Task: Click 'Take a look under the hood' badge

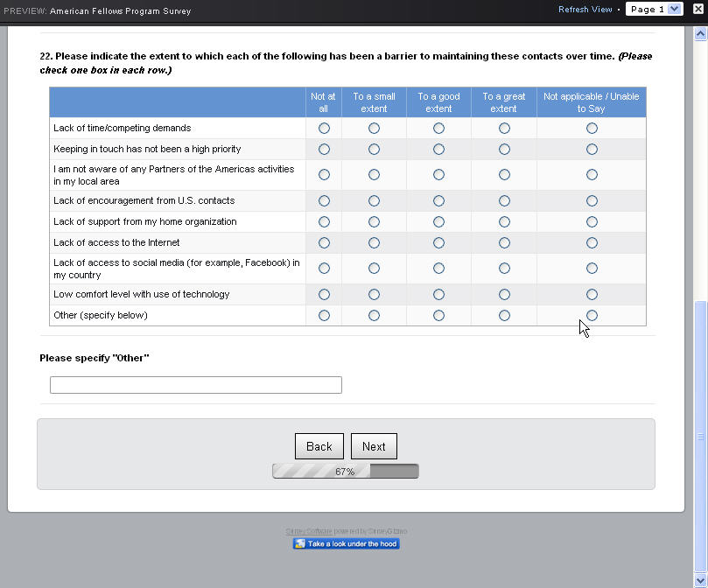Action: [x=347, y=543]
